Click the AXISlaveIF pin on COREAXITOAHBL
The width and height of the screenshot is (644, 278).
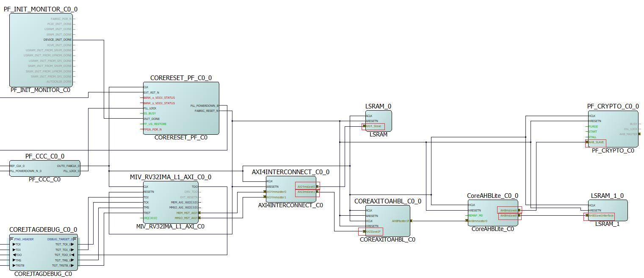(371, 231)
